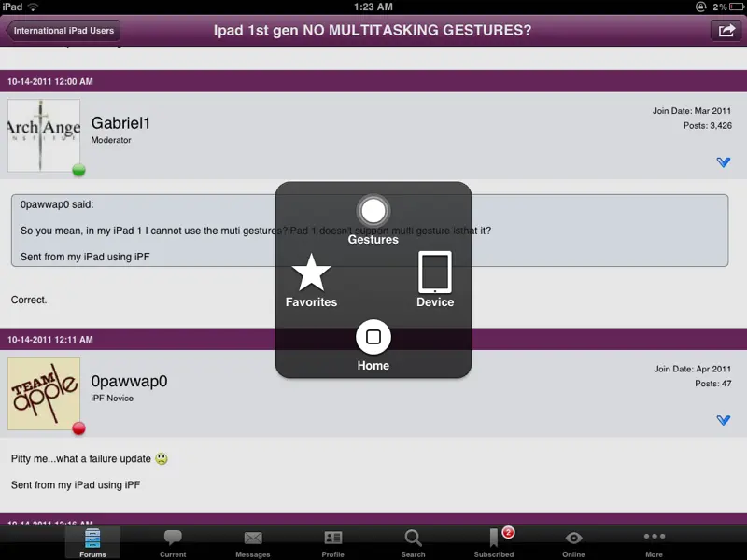Select the Device icon in overlay menu
The width and height of the screenshot is (747, 560).
(x=435, y=273)
